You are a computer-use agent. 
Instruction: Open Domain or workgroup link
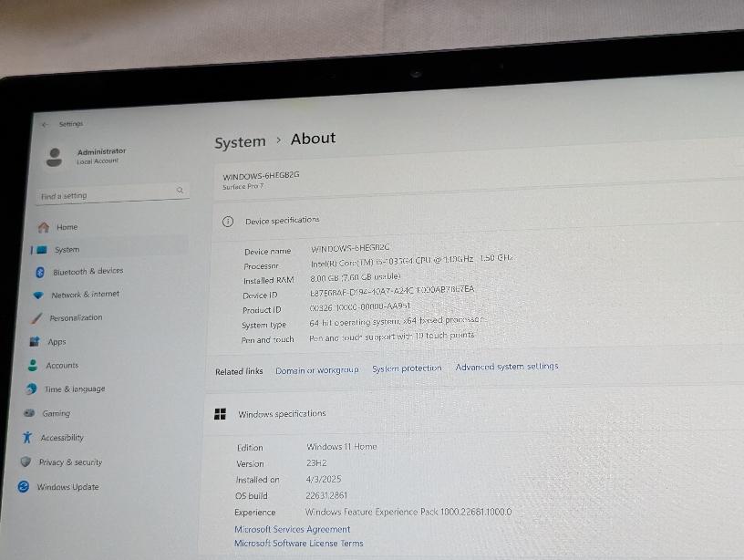click(x=316, y=370)
